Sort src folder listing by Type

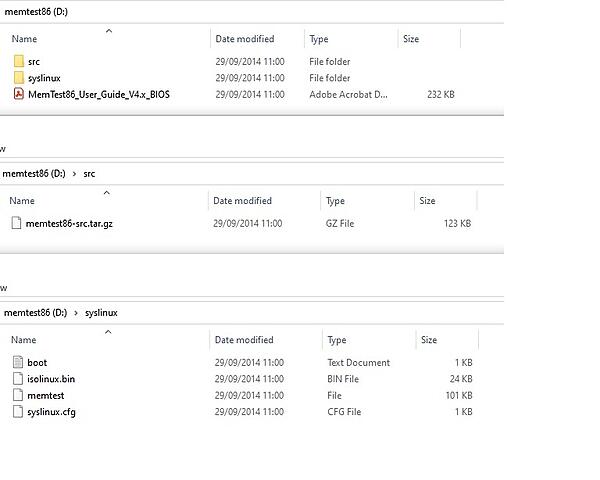(x=335, y=201)
